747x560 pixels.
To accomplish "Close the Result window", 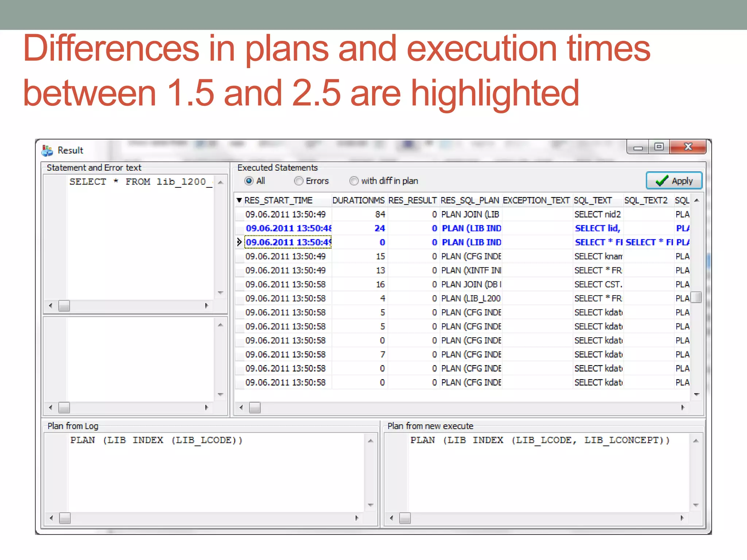I will point(688,147).
